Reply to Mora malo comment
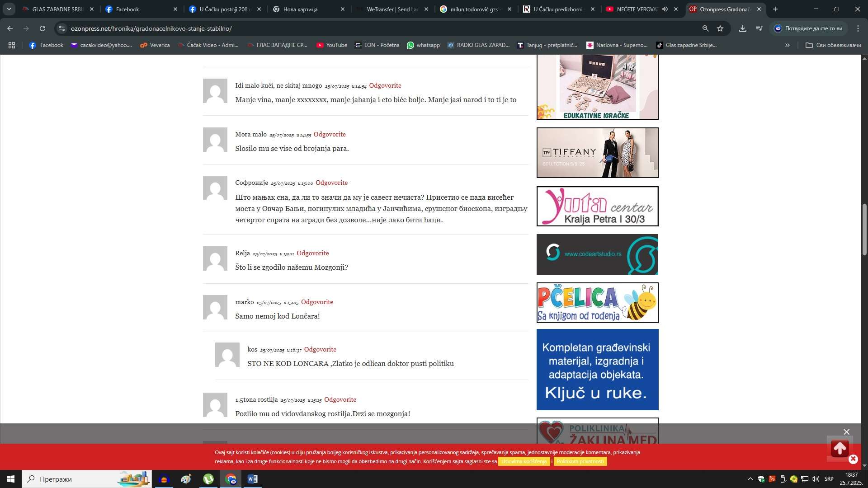Viewport: 868px width, 488px height. (x=329, y=134)
